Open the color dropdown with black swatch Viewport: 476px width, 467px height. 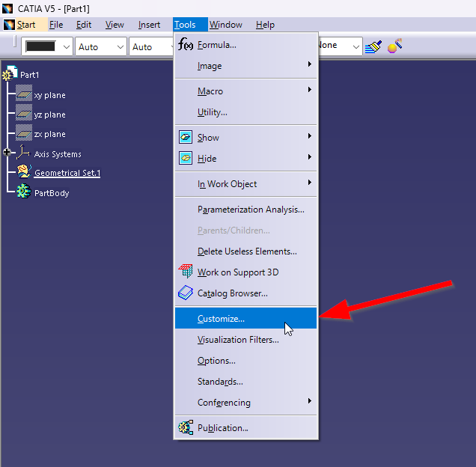click(x=66, y=47)
